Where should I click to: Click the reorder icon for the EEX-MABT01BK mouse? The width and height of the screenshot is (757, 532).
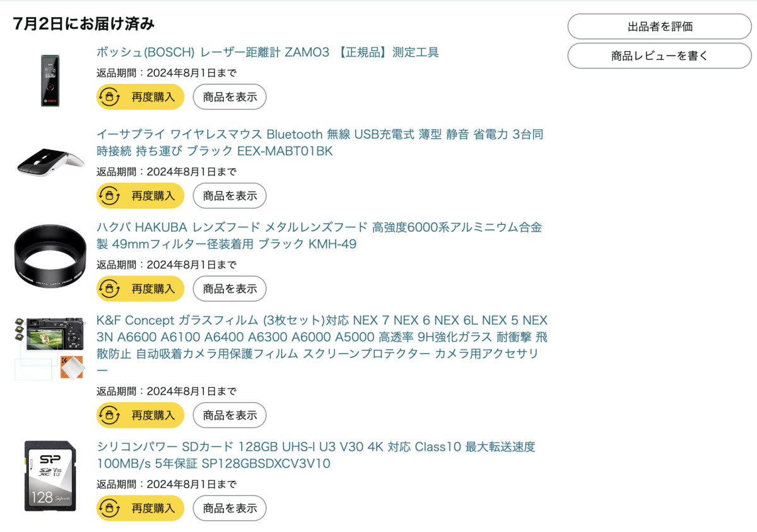110,195
